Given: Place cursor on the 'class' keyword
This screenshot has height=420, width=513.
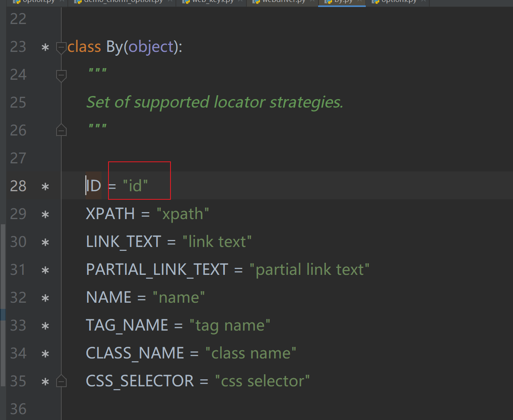Looking at the screenshot, I should pos(84,47).
